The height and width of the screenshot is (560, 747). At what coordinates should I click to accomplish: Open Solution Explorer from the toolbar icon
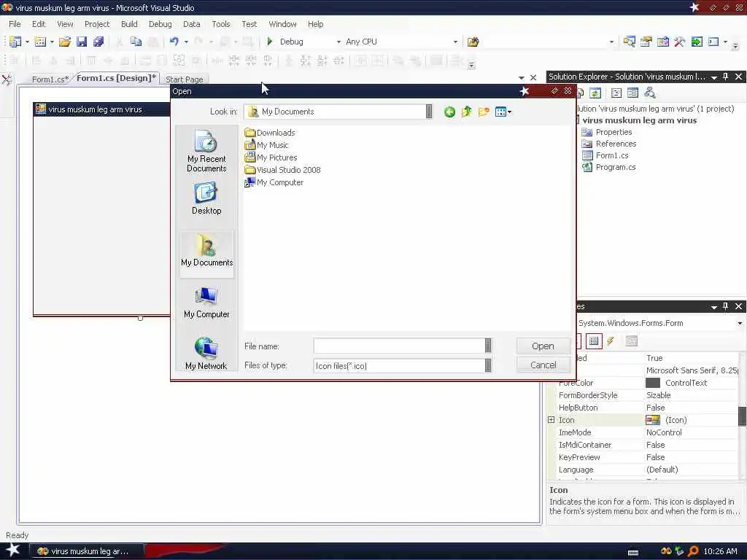tap(629, 42)
